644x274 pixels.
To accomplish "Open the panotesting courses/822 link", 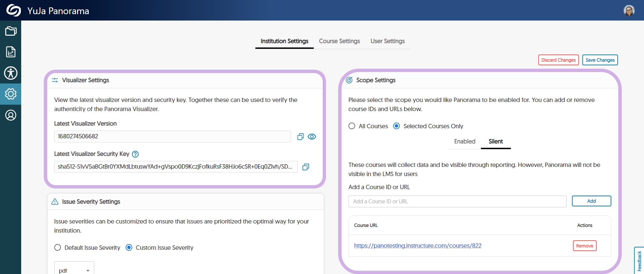I will tap(418, 246).
